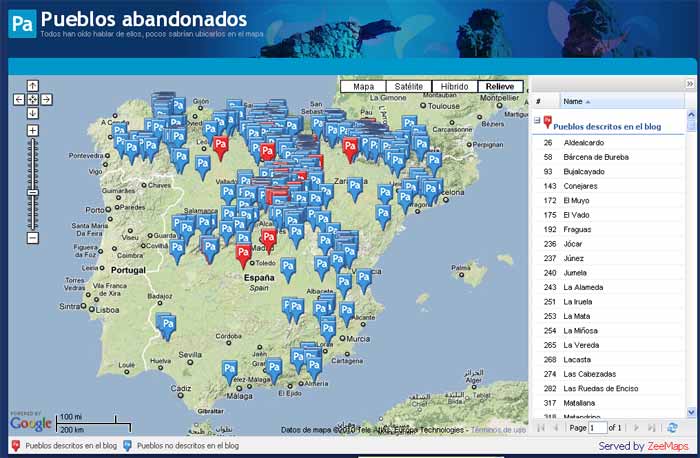Zoom in using the plus button
Screen dimensions: 700x458
(32, 131)
